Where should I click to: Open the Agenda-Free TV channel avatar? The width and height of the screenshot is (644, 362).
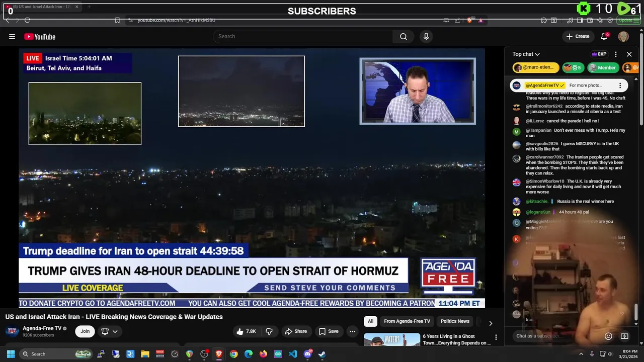click(12, 331)
